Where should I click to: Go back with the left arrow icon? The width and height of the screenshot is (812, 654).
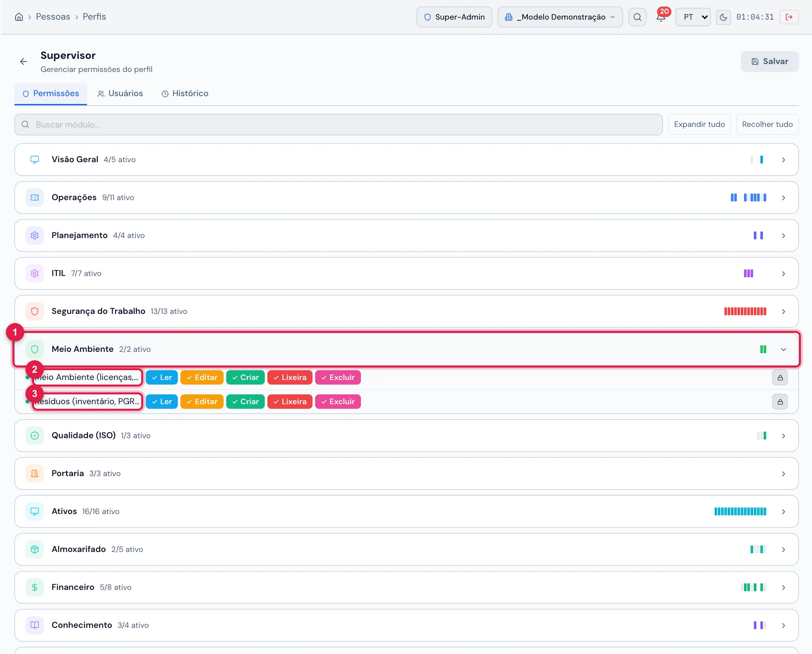(x=24, y=61)
